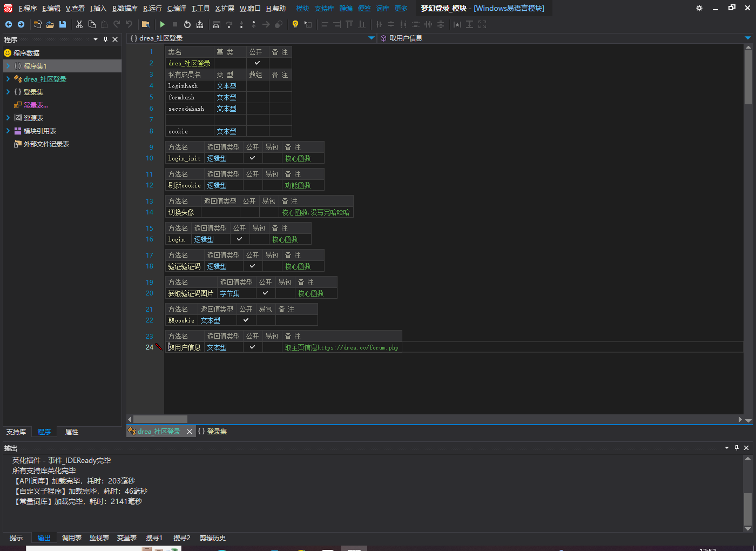Open the drea_社区登录 class dropdown arrow

[x=372, y=38]
